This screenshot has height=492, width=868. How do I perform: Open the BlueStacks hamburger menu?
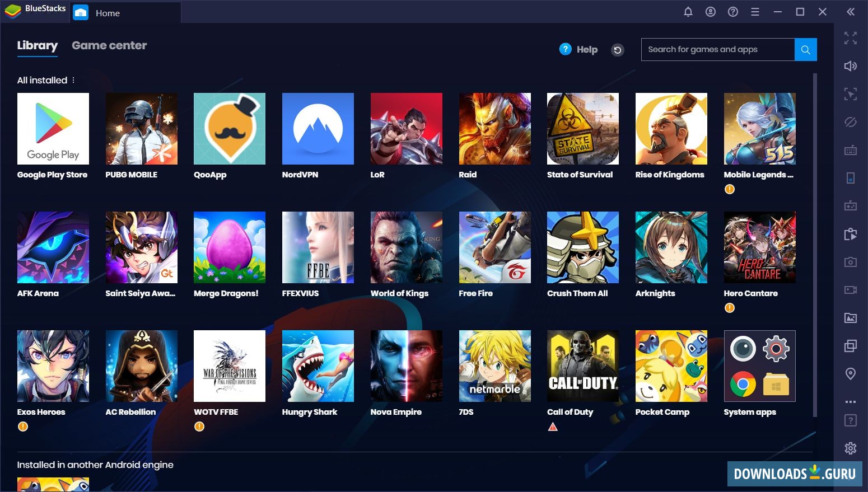point(755,12)
